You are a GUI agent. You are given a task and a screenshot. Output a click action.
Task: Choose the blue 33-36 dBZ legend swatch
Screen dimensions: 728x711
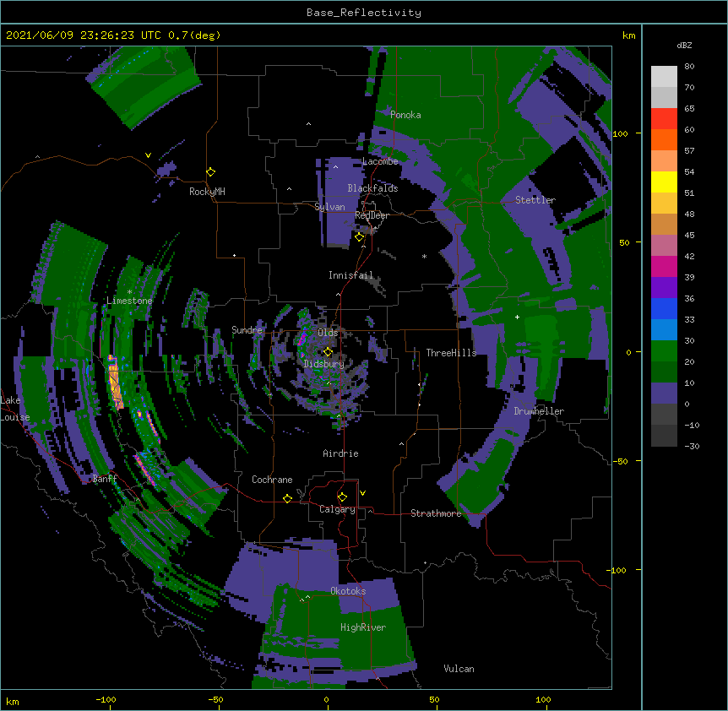click(x=664, y=308)
